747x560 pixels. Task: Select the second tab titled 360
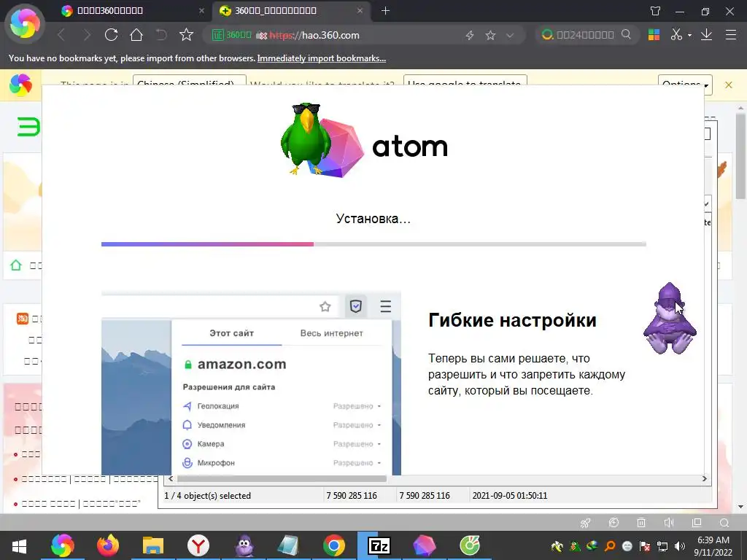[x=290, y=10]
